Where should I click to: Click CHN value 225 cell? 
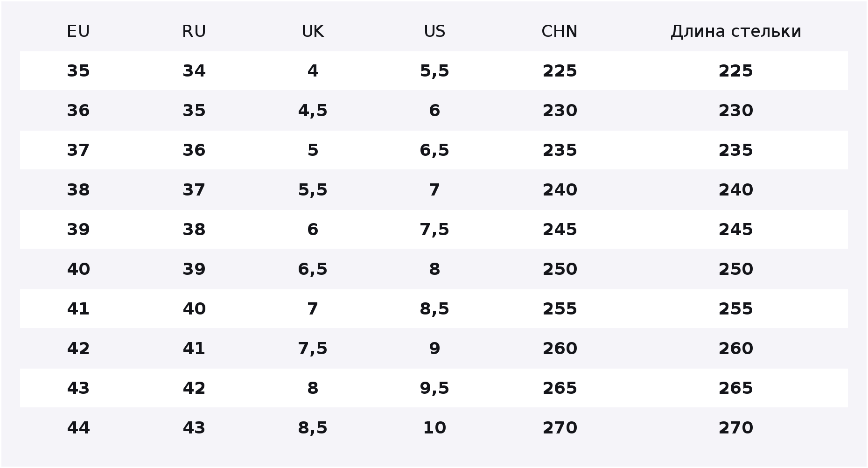point(560,71)
